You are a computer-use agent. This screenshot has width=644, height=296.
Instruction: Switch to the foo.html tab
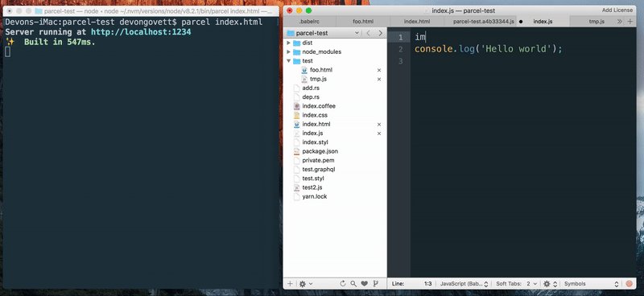pos(363,22)
